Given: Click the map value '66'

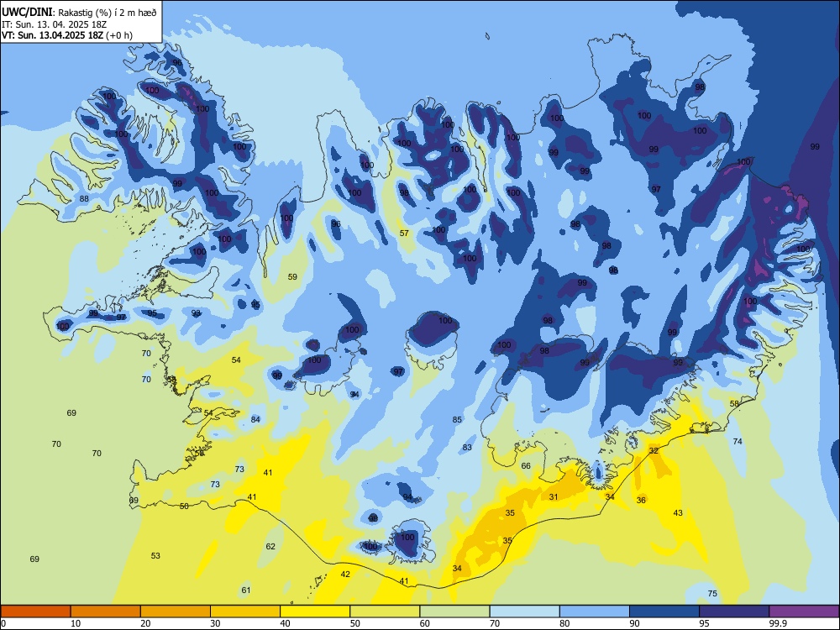Looking at the screenshot, I should tap(526, 466).
